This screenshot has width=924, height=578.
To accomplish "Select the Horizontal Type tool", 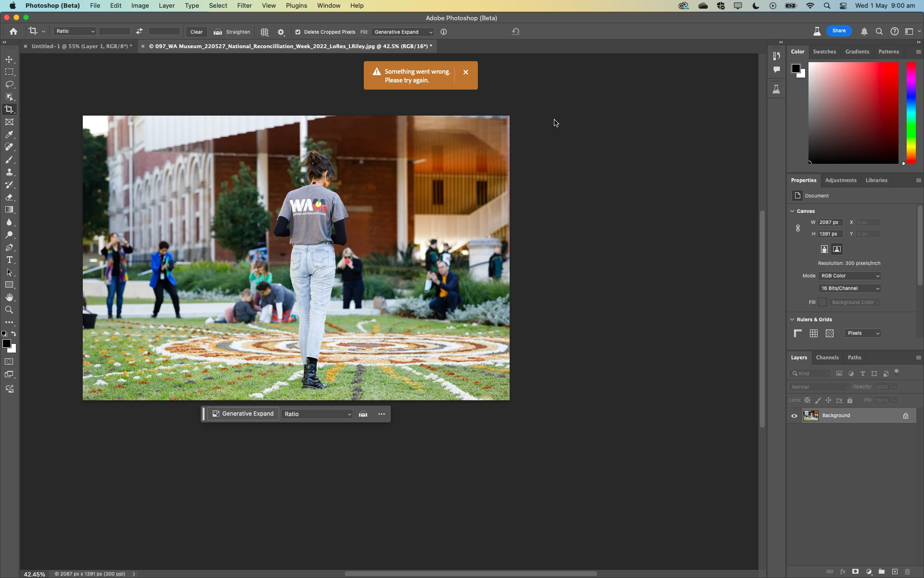I will coord(9,260).
